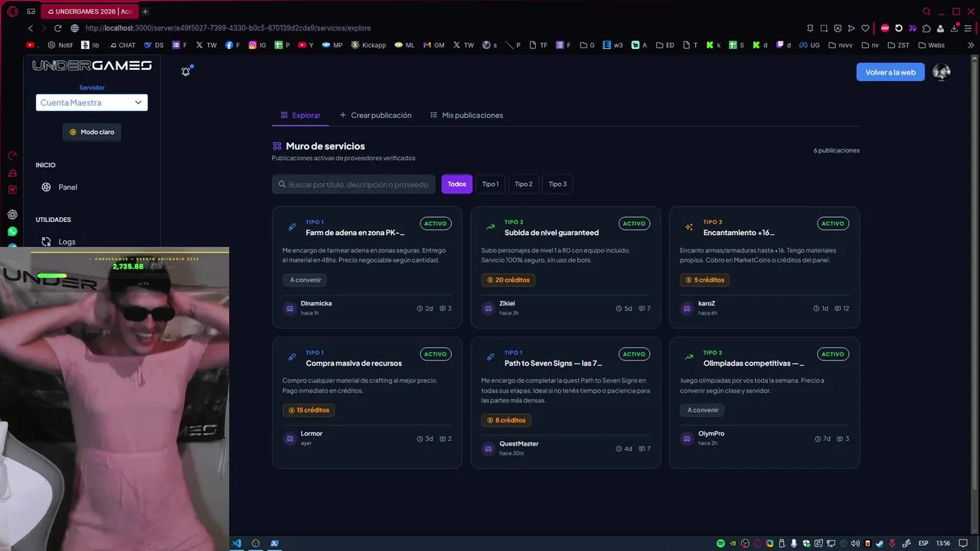
Task: Click A convenir badge on Olimpiadas card
Action: [703, 410]
